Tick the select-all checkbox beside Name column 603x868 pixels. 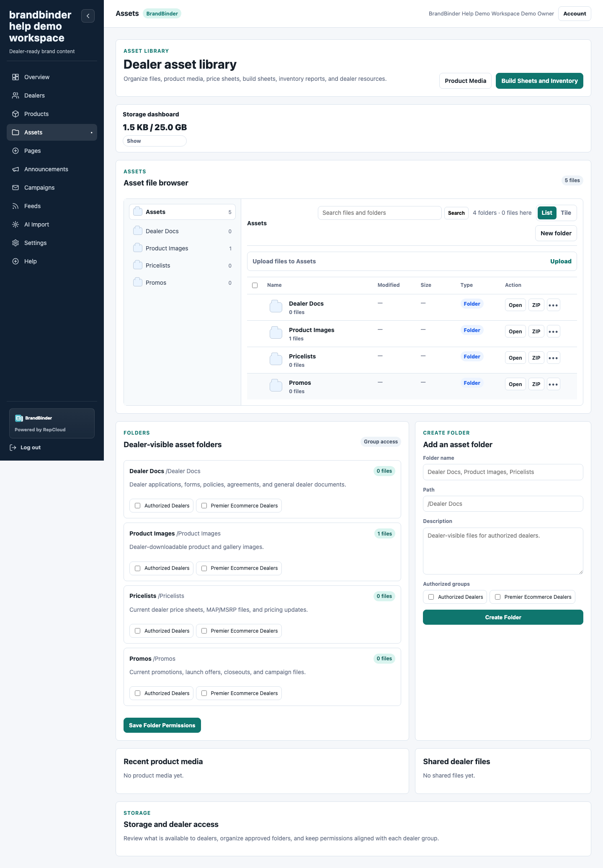[x=255, y=285]
